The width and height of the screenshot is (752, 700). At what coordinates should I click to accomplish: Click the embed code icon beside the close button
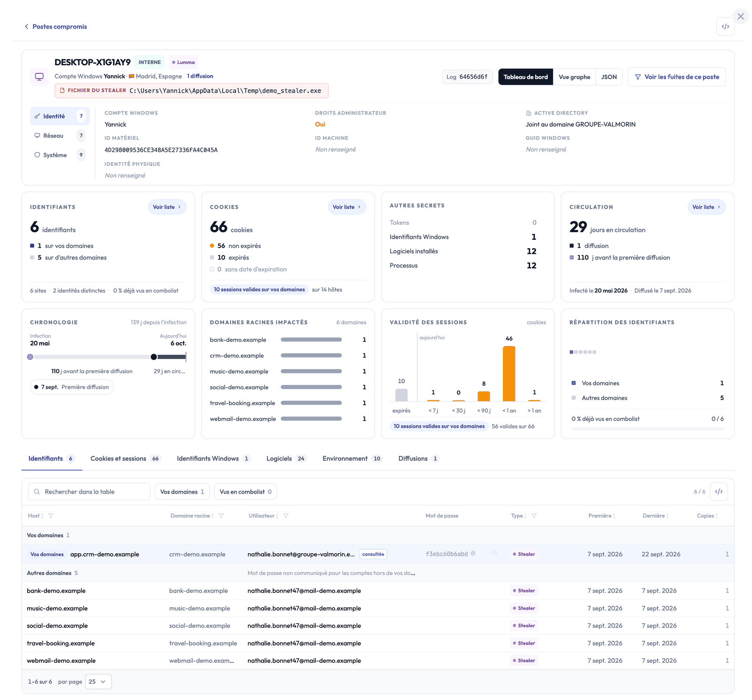[725, 27]
